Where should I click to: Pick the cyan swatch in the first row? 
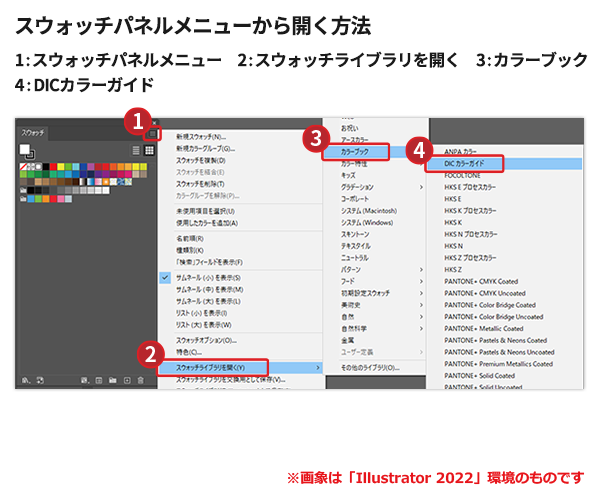(76, 167)
